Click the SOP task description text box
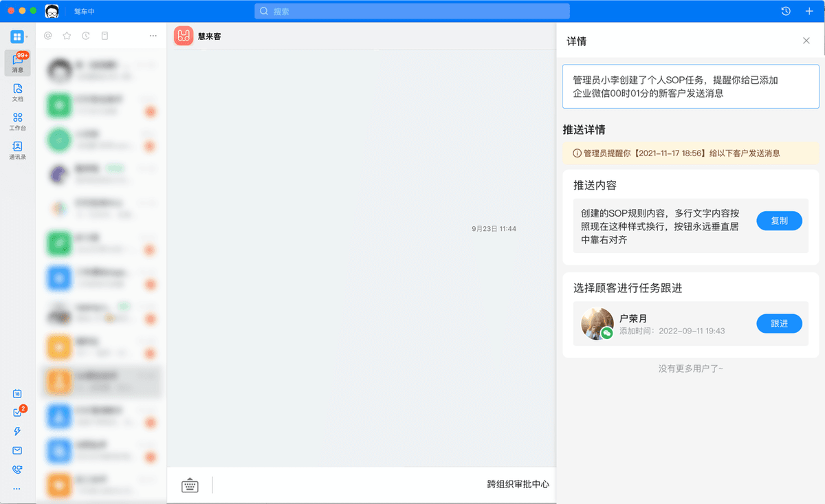Screen dimensions: 825x504 [x=690, y=87]
